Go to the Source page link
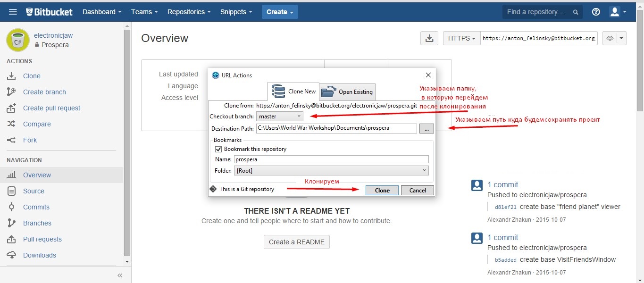Screen dimensions: 644x283 (33, 191)
